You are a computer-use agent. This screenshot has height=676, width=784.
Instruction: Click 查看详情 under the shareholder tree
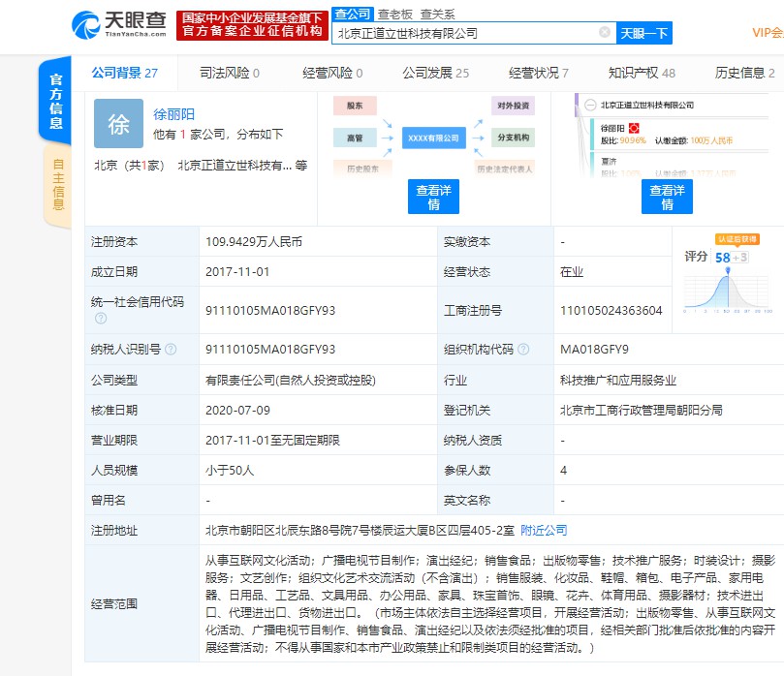tap(667, 197)
